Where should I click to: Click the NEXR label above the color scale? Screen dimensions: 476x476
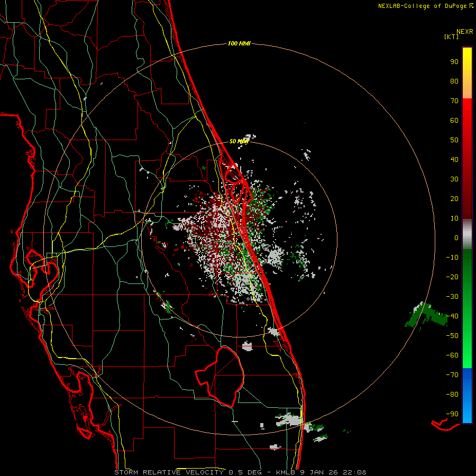465,31
